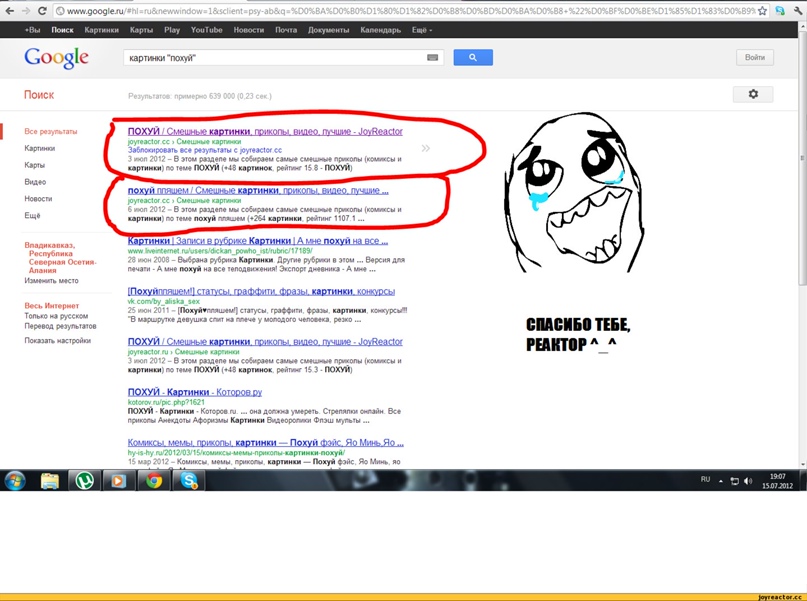
Task: Expand Ещё in the left sidebar
Action: point(32,216)
